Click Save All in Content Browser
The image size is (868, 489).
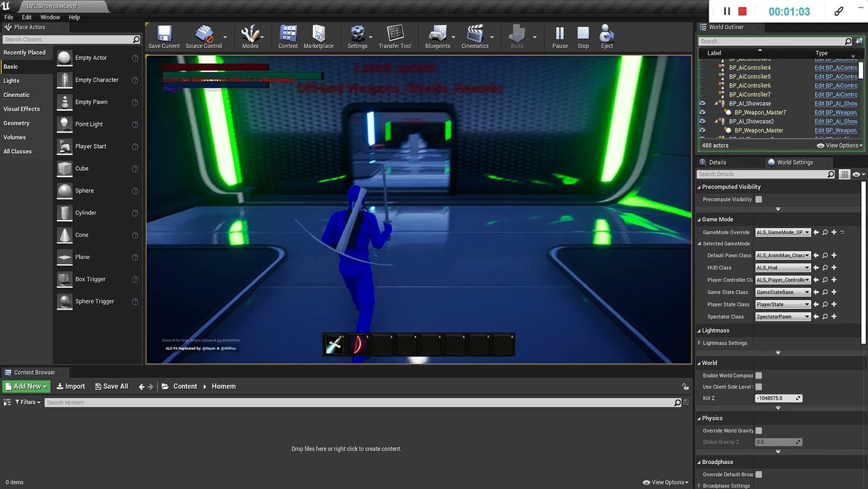tap(111, 386)
